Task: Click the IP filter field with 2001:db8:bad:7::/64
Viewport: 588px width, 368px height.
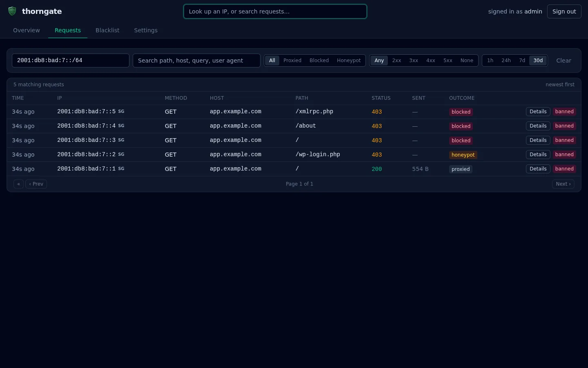Action: pyautogui.click(x=71, y=61)
